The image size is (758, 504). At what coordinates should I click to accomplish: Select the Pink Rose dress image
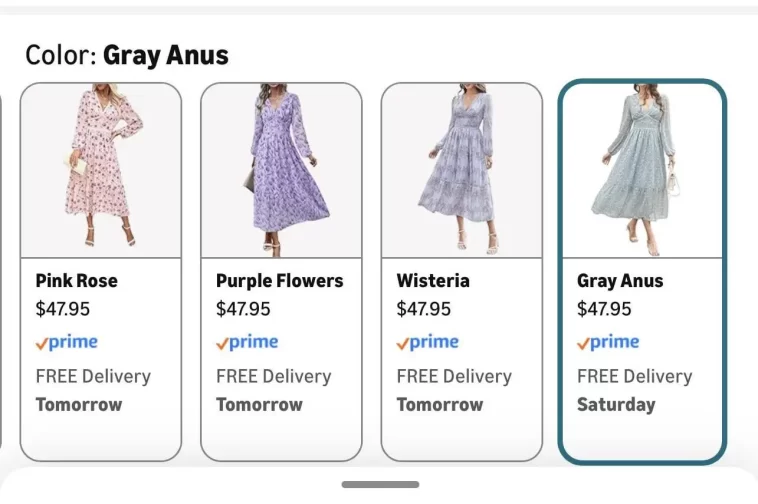click(x=101, y=170)
